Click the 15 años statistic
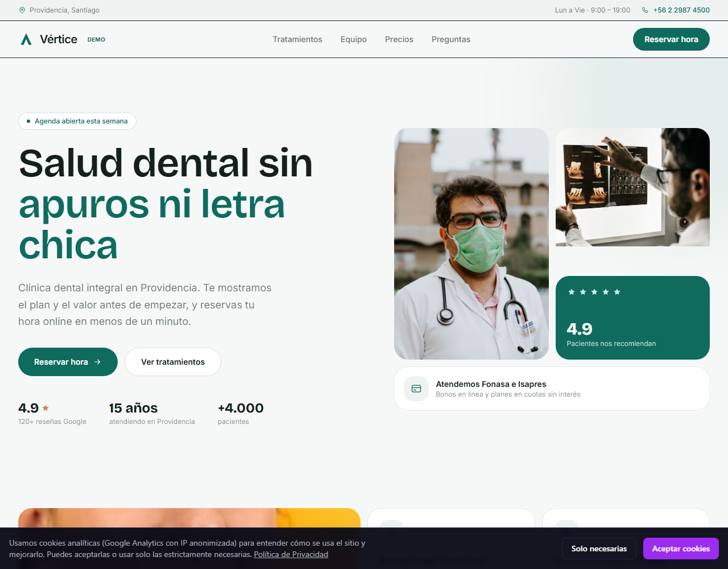The width and height of the screenshot is (728, 569). [133, 408]
